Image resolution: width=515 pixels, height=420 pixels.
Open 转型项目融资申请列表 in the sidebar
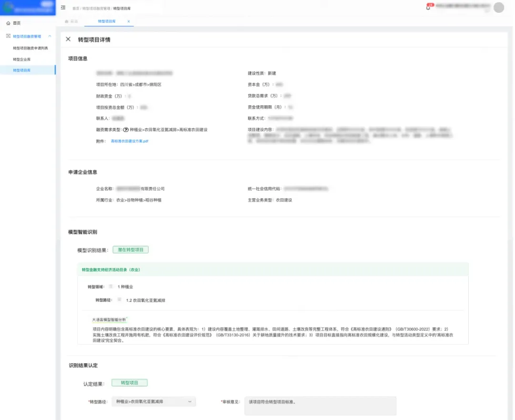30,48
